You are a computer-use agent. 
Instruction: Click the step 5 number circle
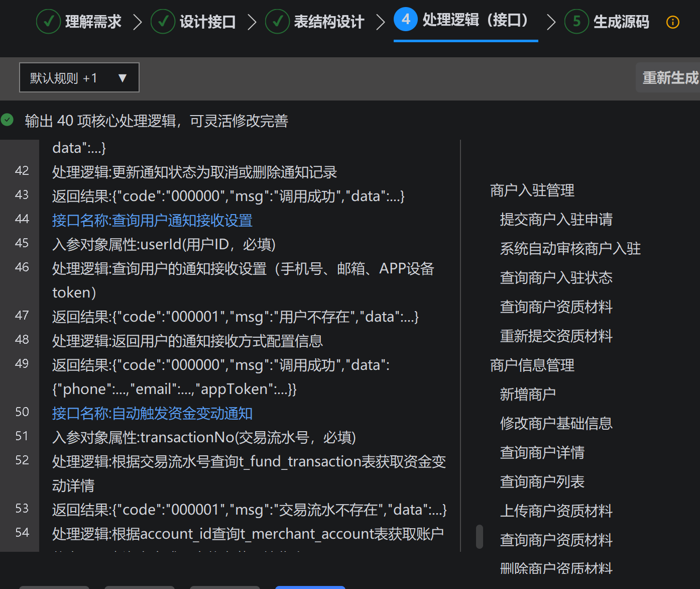(576, 22)
